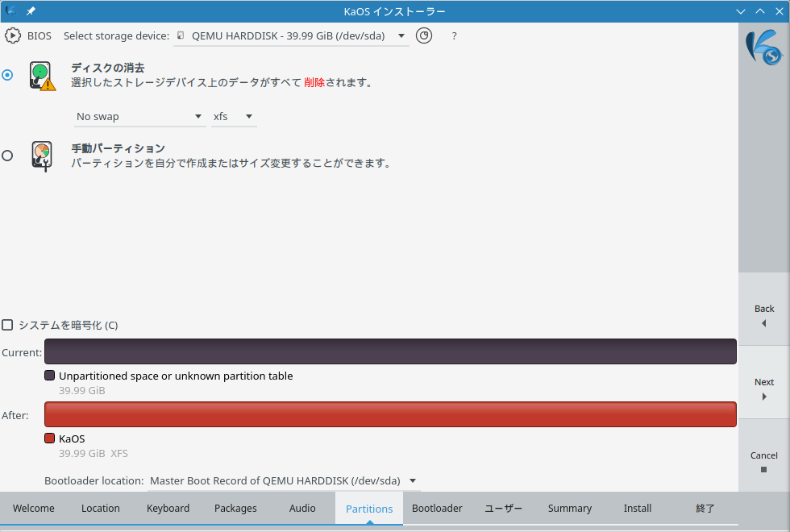Image resolution: width=790 pixels, height=532 pixels.
Task: Click the small disk icon in device selector
Action: coord(181,35)
